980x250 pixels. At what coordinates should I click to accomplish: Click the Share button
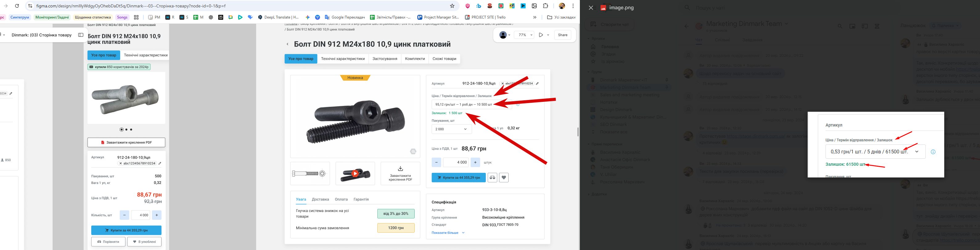(563, 35)
